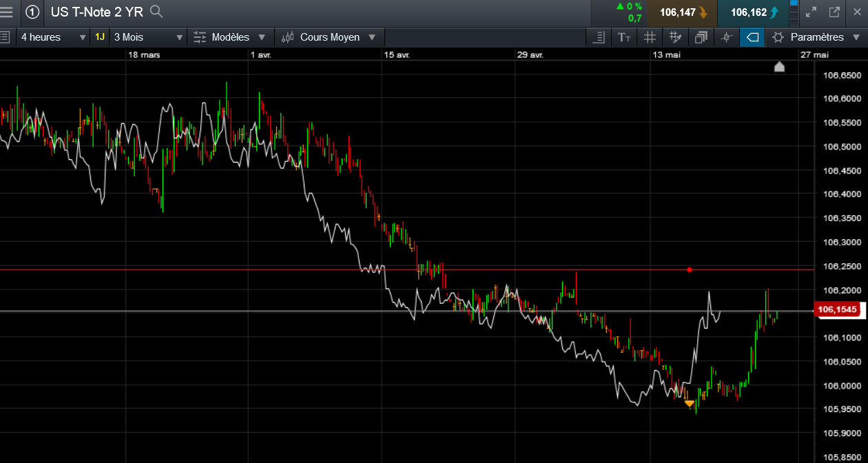Screen dimensions: 868x463
Task: Click the stacked blue layout selector squares
Action: [x=793, y=12]
